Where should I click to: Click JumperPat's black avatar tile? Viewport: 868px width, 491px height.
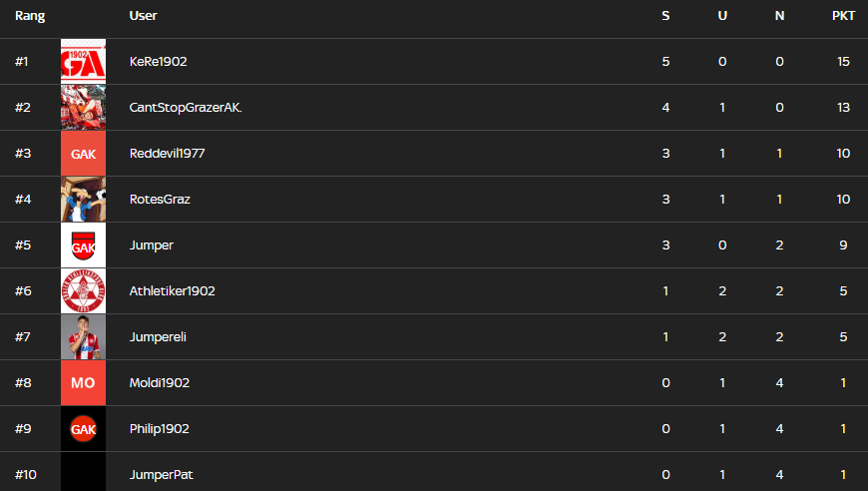coord(83,472)
